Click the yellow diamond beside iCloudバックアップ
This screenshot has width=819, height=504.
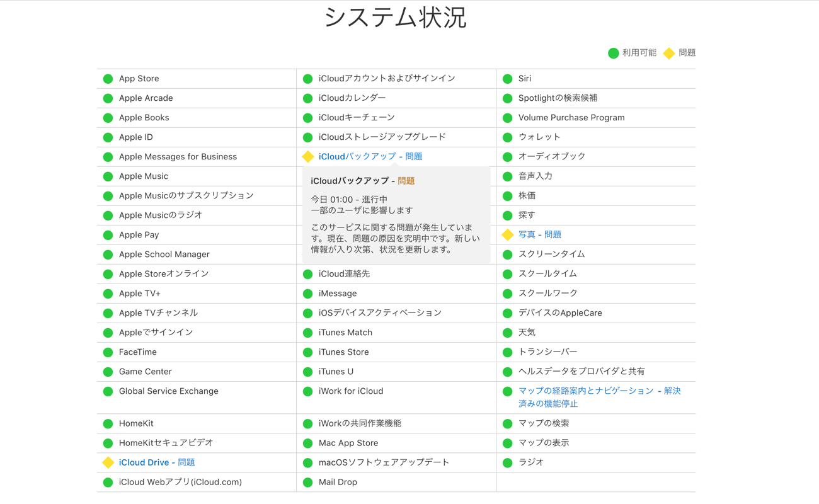pyautogui.click(x=308, y=156)
